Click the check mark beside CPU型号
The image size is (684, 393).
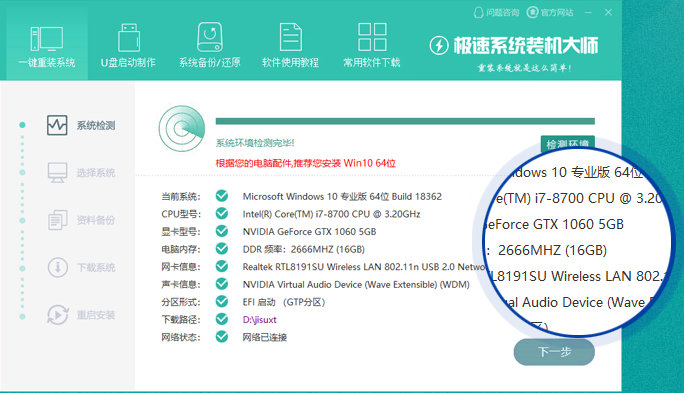(222, 213)
